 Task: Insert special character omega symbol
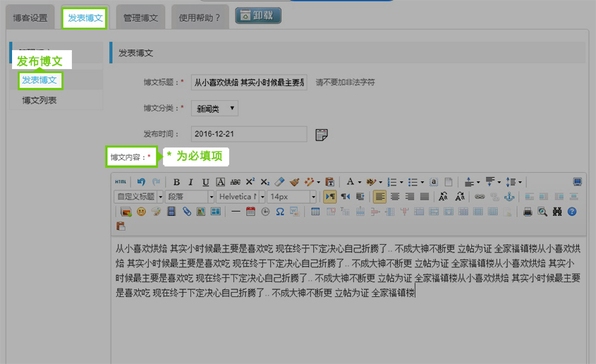pyautogui.click(x=279, y=211)
